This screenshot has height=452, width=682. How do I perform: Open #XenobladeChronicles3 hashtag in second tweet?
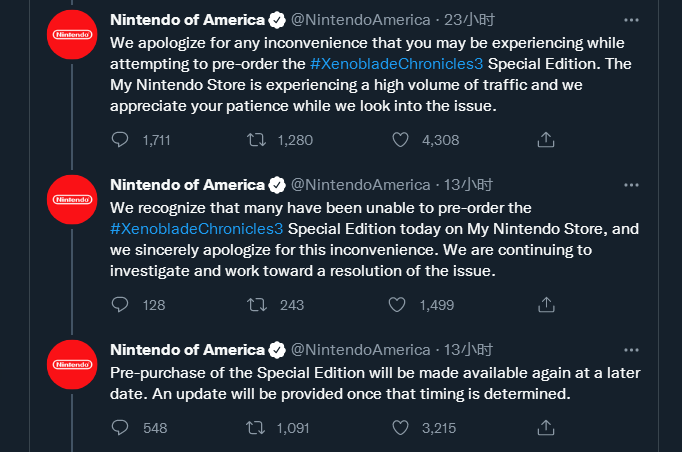(x=197, y=229)
